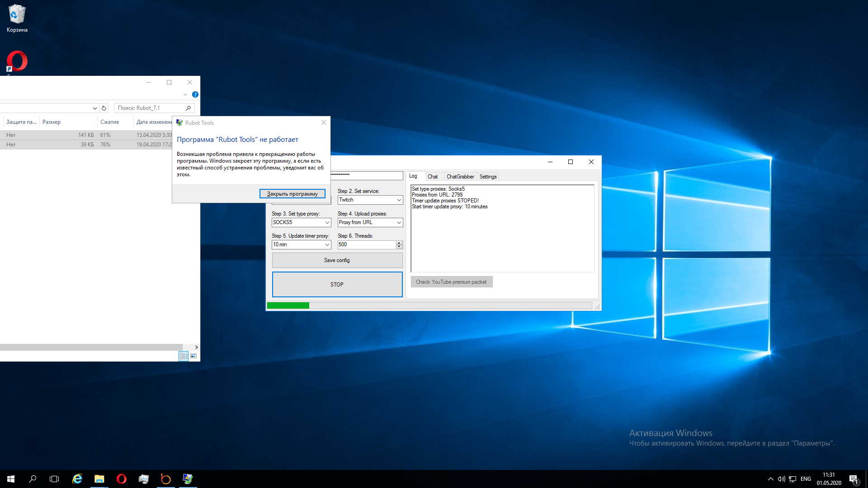Viewport: 868px width, 488px height.
Task: Expand the SOCKS5 proxy type dropdown
Action: 327,222
